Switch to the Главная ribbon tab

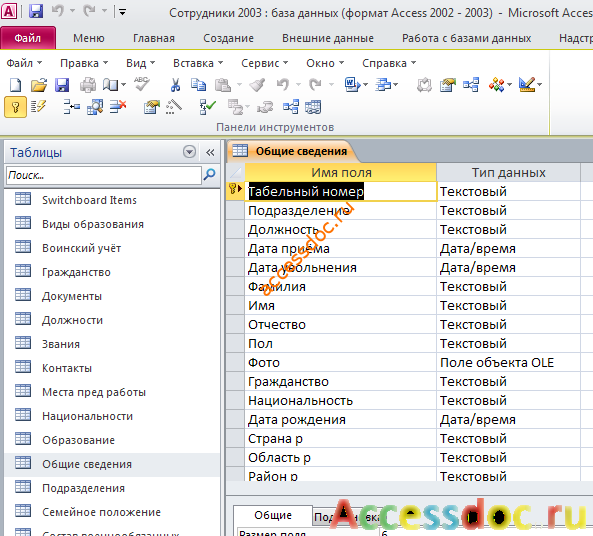click(x=154, y=38)
